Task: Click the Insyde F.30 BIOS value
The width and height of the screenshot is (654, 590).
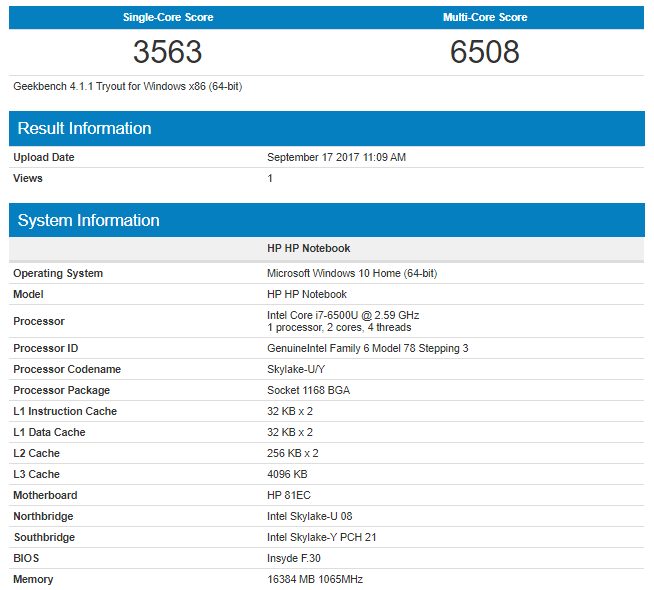Action: click(x=294, y=558)
